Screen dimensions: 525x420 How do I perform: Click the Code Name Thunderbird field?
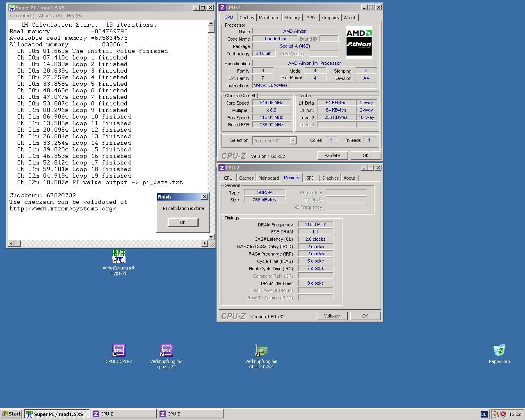275,39
